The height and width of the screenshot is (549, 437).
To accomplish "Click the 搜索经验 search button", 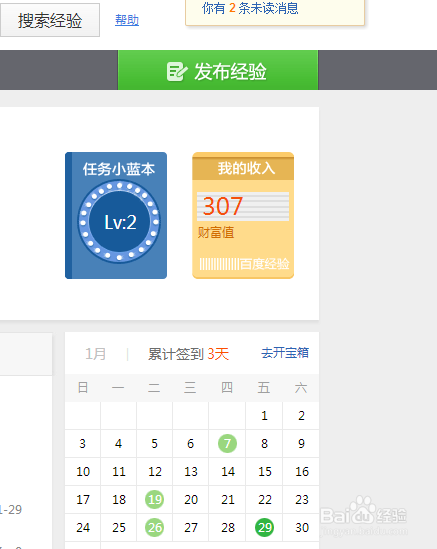I will click(x=50, y=20).
